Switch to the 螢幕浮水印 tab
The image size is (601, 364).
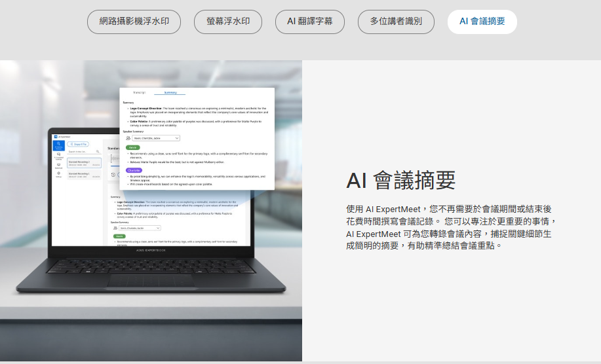pyautogui.click(x=228, y=22)
